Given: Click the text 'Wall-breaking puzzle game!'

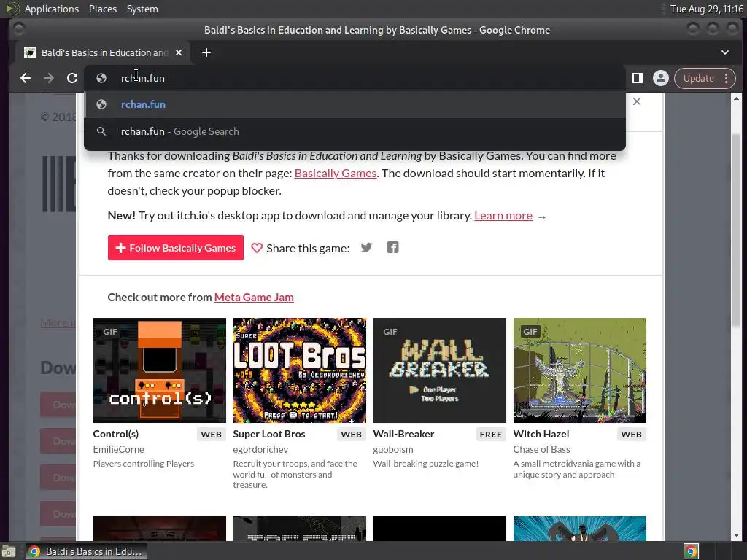Looking at the screenshot, I should (426, 464).
